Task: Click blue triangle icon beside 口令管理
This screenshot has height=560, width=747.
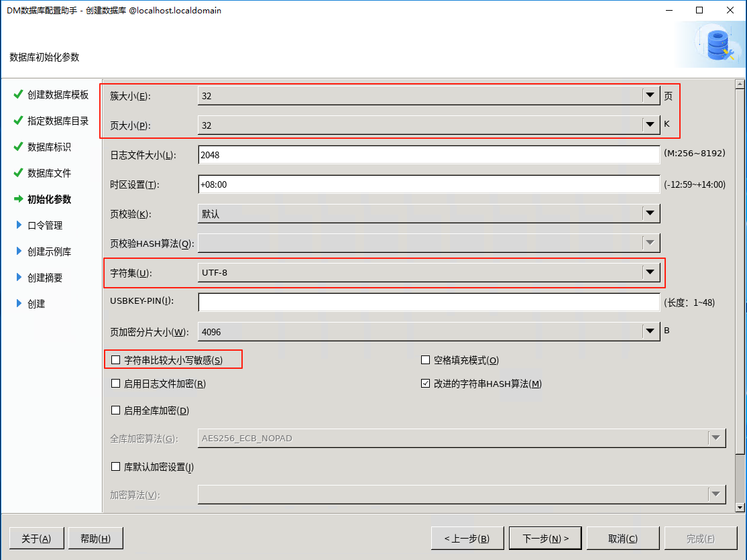Action: point(19,225)
